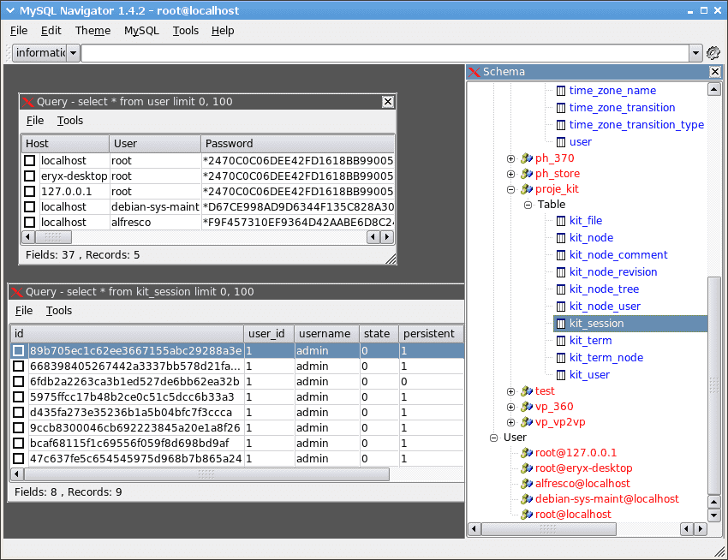
Task: Expand the vp_360 database node
Action: (510, 408)
